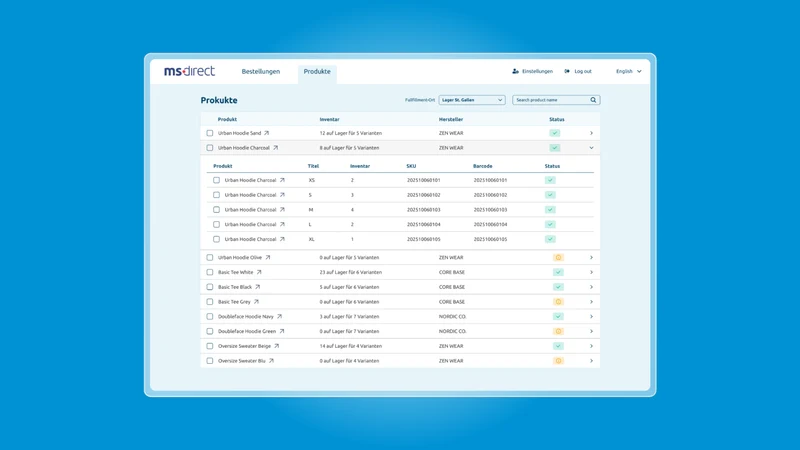This screenshot has width=800, height=450.
Task: Open external link icon beside Doubleface Hoodie Navy
Action: click(x=279, y=317)
